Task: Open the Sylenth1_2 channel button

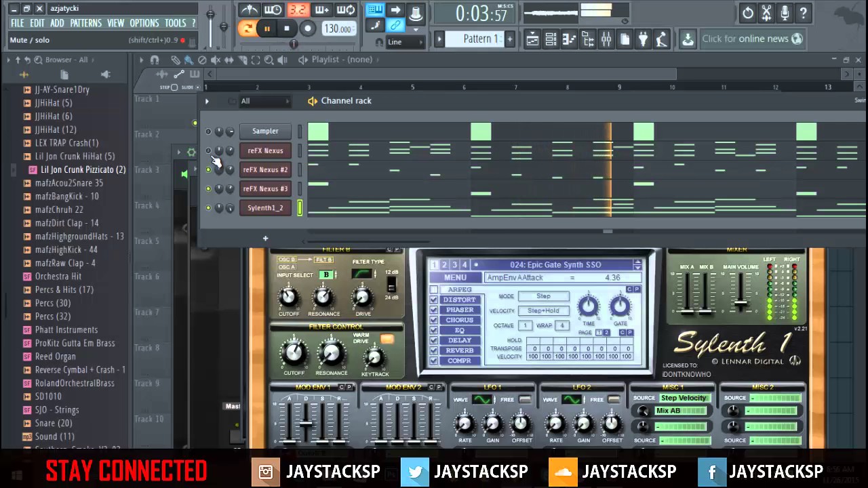Action: [265, 208]
